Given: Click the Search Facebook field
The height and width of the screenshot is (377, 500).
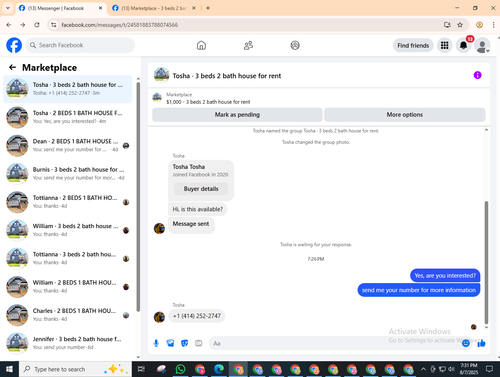Looking at the screenshot, I should pos(80,45).
